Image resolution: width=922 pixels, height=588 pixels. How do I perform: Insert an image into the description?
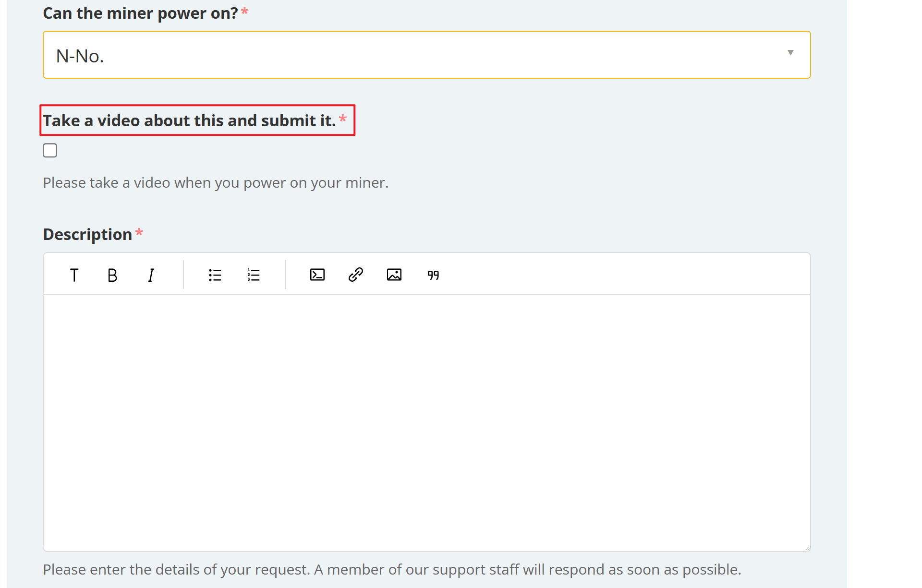(394, 275)
